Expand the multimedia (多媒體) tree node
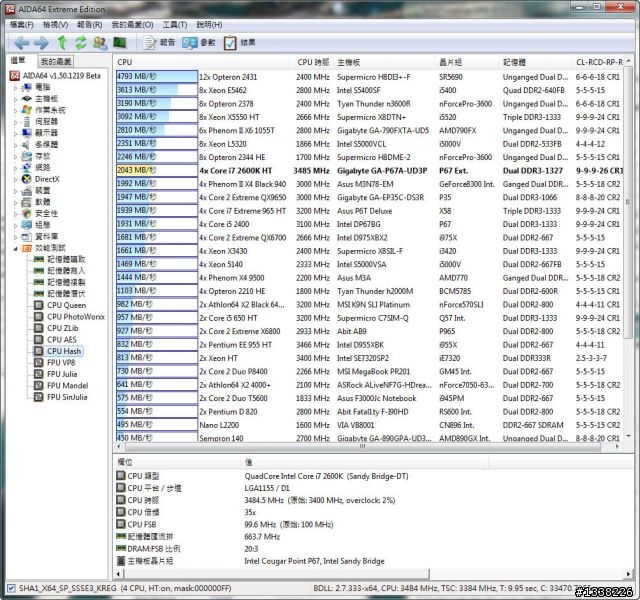The height and width of the screenshot is (600, 640). (15, 144)
